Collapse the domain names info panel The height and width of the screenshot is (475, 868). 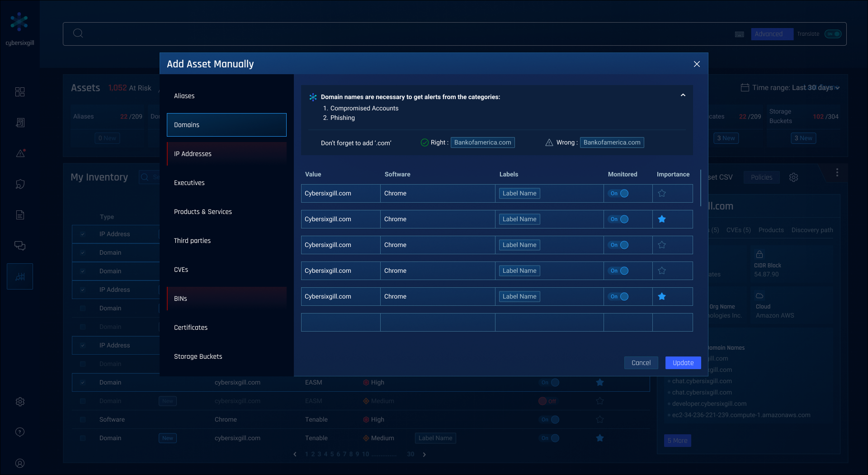(683, 95)
